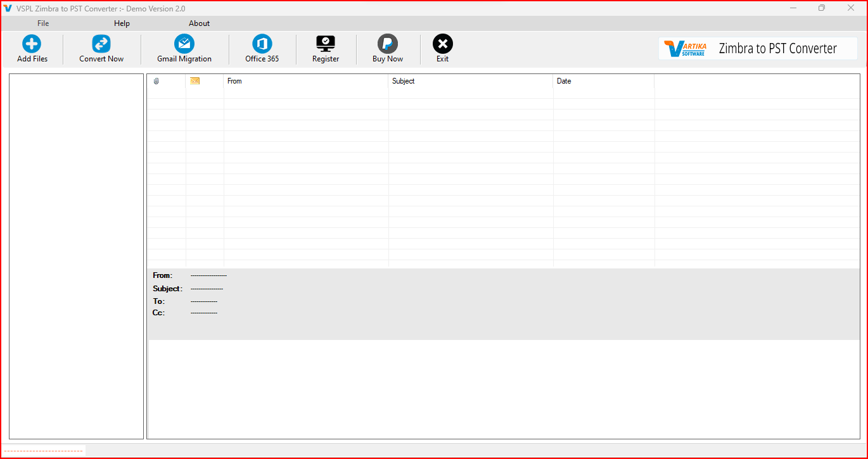Click the Buy Now PayPal icon
868x459 pixels.
click(388, 44)
